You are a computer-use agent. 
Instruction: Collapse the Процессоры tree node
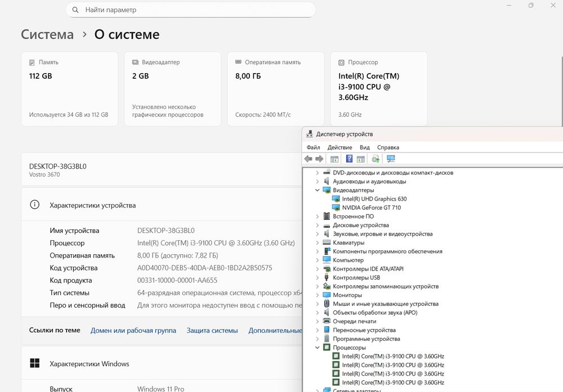pyautogui.click(x=318, y=348)
